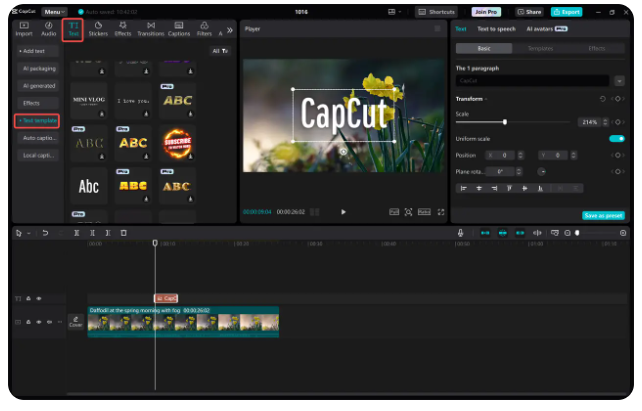The image size is (642, 411).
Task: Enter fullscreen preview in the player
Action: tap(441, 212)
